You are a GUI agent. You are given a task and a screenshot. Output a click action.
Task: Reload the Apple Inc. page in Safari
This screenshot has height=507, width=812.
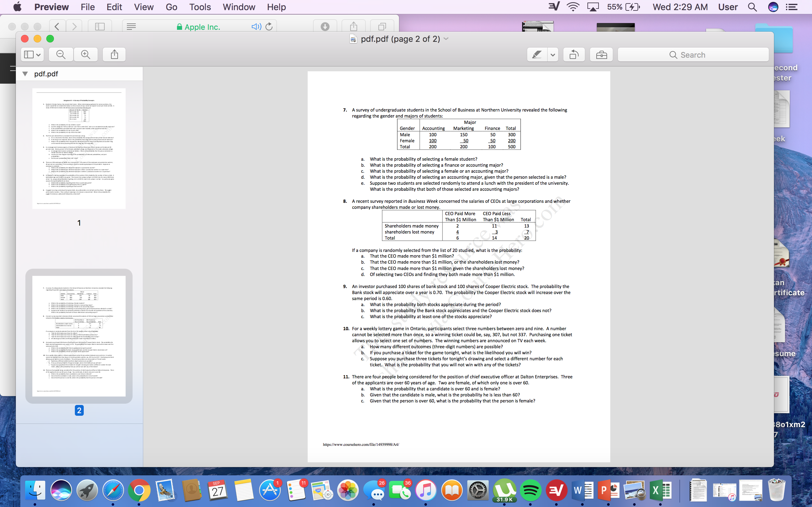coord(269,27)
